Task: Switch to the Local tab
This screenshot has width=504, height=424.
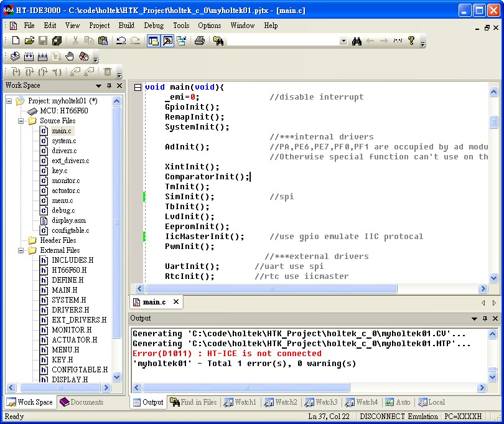Action: point(432,402)
